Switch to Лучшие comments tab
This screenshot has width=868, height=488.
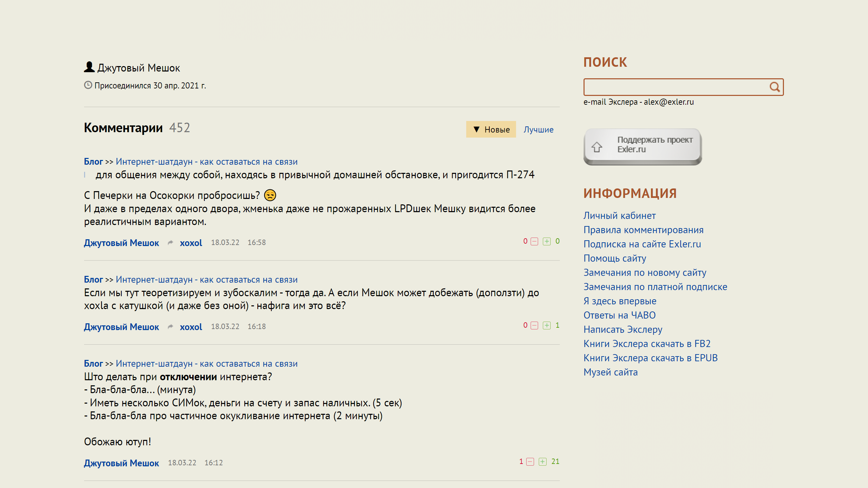click(x=538, y=129)
